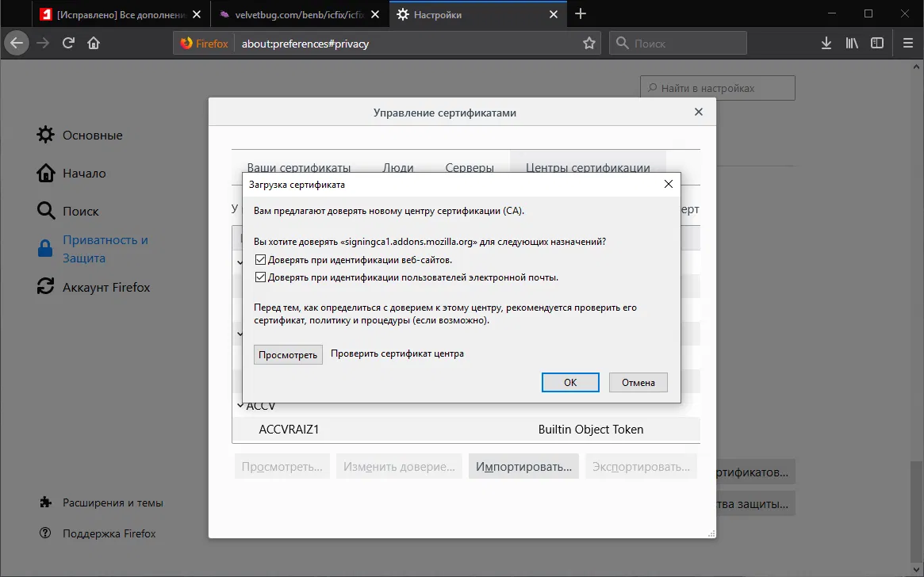Switch to Ваши сертификаты tab

coord(299,167)
